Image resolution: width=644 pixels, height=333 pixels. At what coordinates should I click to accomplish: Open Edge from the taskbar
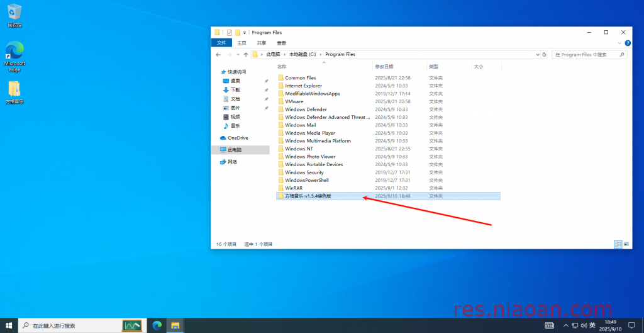[157, 325]
